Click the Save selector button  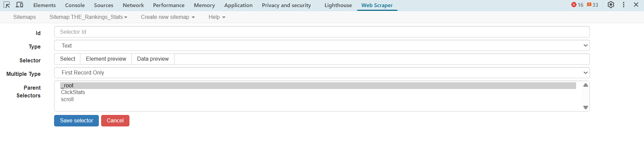[x=76, y=121]
